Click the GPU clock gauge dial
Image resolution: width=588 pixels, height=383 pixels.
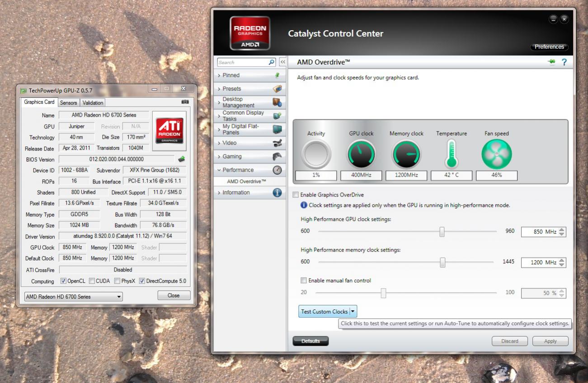361,154
